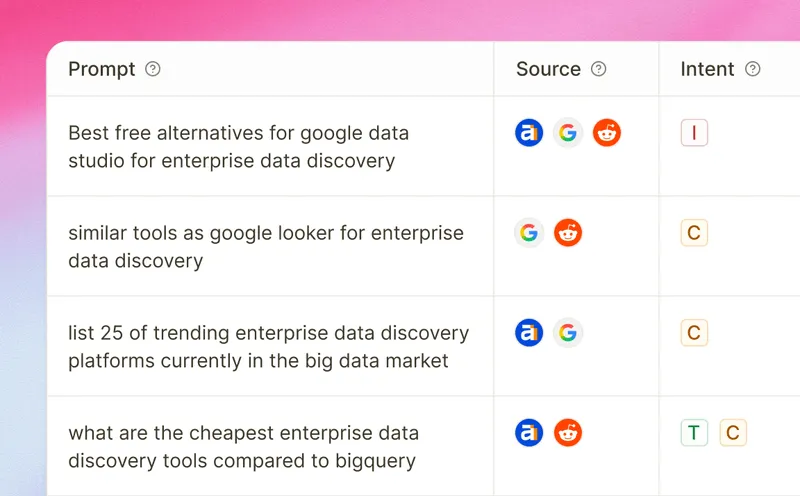Viewport: 800px width, 496px height.
Task: Click the blue 'a' icon in bigquery prompt row
Action: pos(529,433)
